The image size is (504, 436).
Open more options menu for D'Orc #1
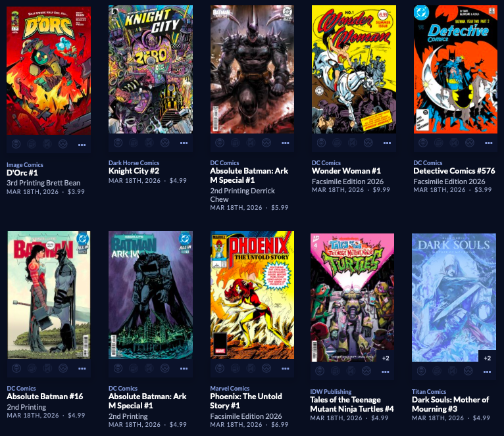(82, 145)
